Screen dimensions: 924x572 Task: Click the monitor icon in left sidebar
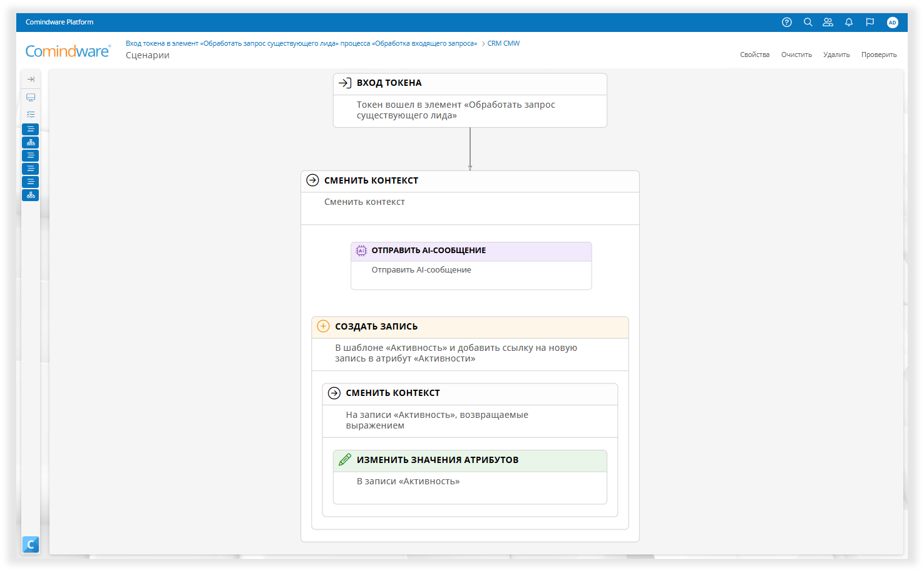click(x=31, y=97)
